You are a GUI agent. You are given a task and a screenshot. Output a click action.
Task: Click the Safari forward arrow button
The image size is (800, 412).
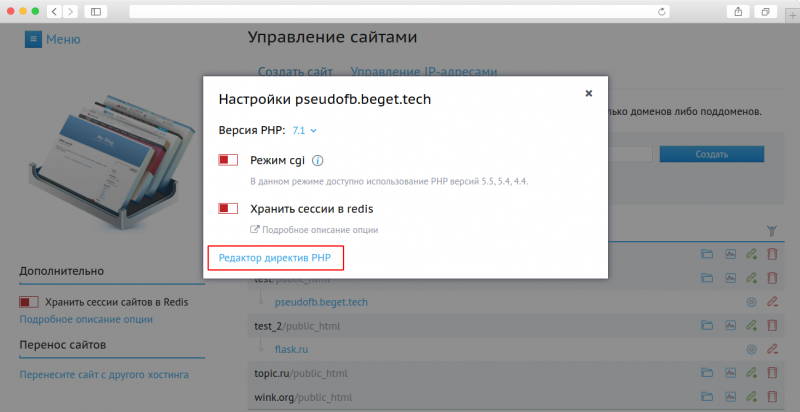point(70,11)
